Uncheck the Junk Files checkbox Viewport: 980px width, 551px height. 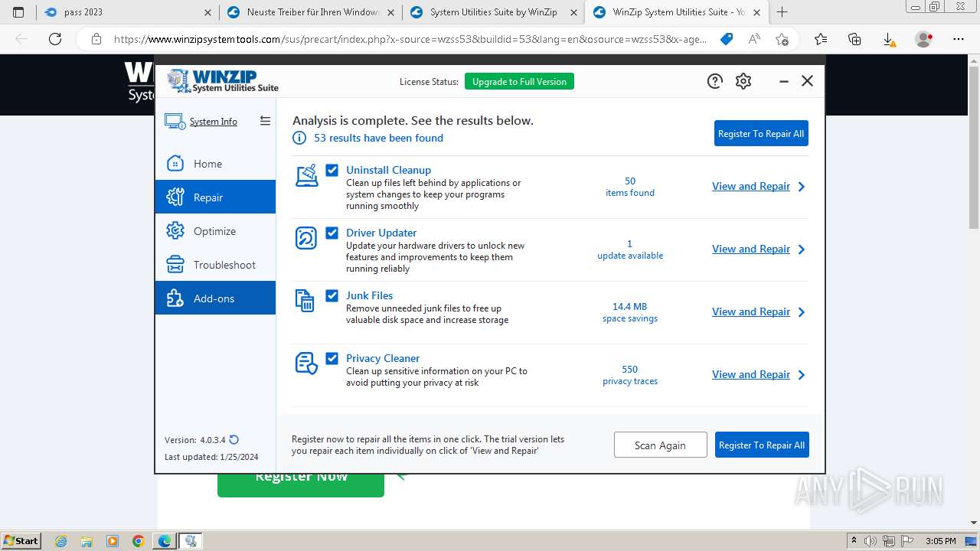332,295
